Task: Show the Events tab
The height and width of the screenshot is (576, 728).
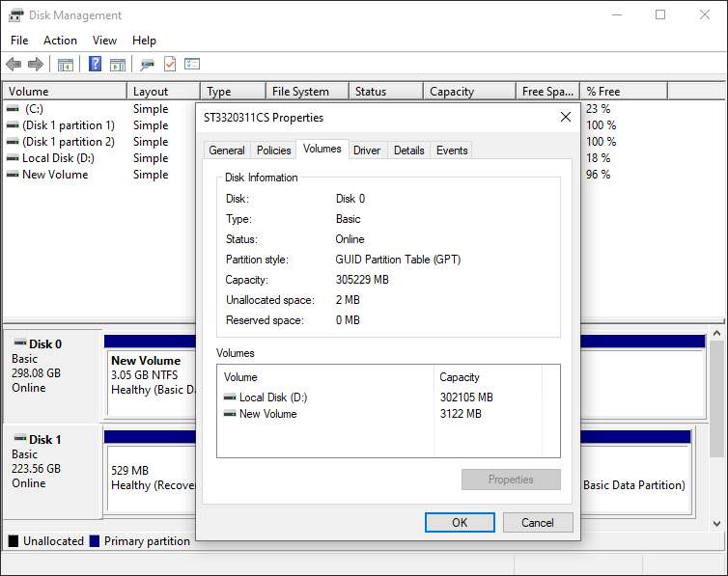Action: [x=452, y=151]
